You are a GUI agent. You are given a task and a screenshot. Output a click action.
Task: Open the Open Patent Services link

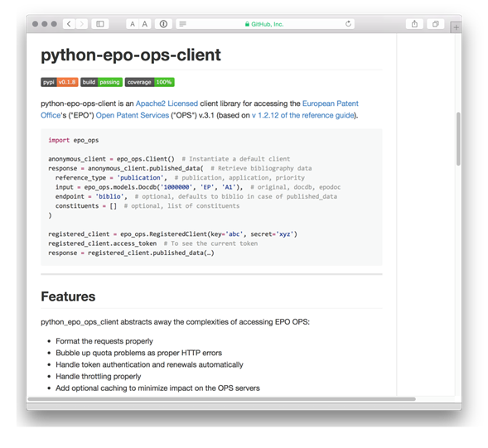[x=133, y=115]
